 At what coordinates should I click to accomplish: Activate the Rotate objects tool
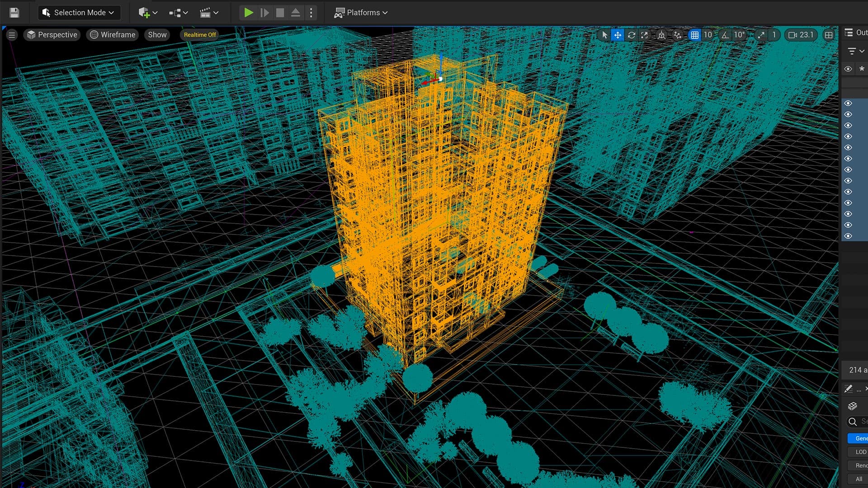632,35
